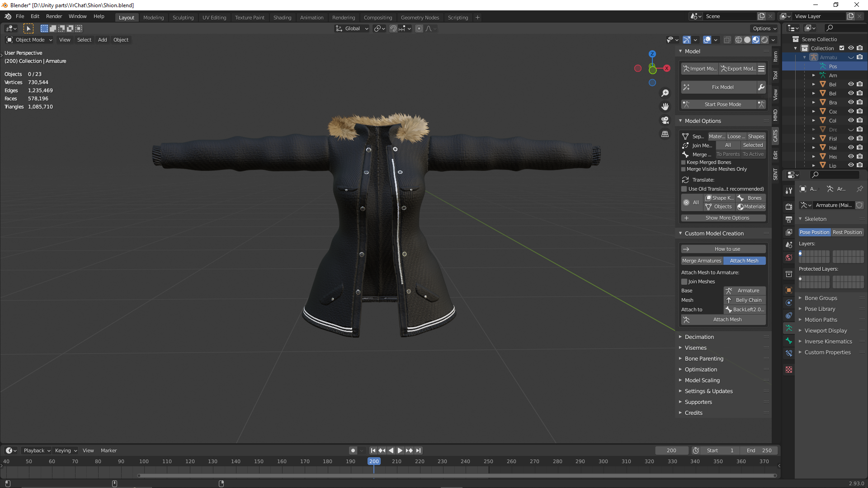Viewport: 868px width, 488px height.
Task: Click the Attach Mesh action button
Action: pos(723,319)
